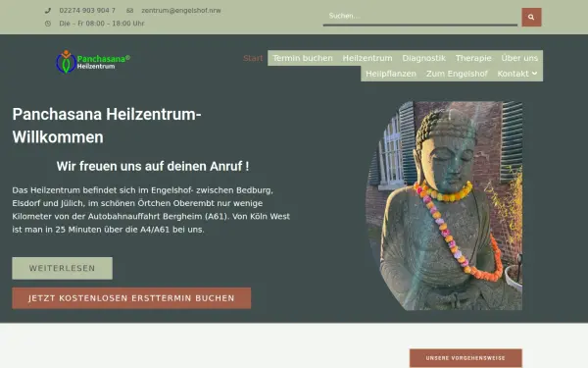Viewport: 588px width, 368px height.
Task: Click the magnifier search button
Action: point(531,17)
